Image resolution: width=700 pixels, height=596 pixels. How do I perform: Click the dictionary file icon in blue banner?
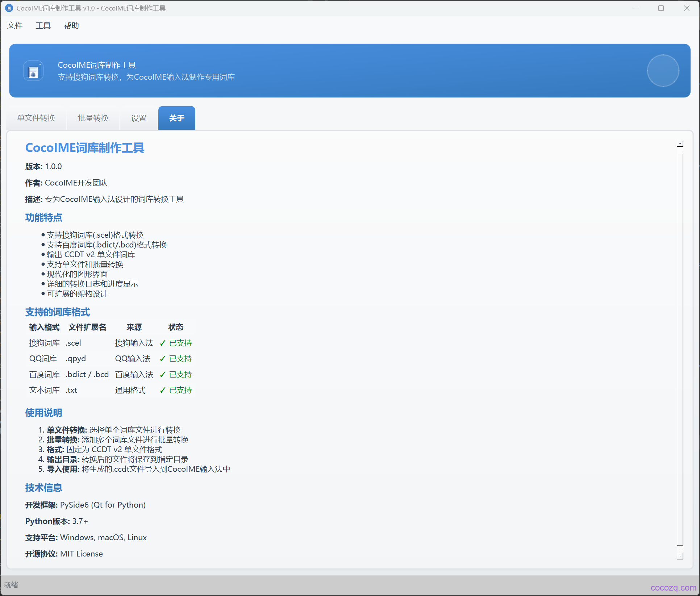(x=33, y=71)
